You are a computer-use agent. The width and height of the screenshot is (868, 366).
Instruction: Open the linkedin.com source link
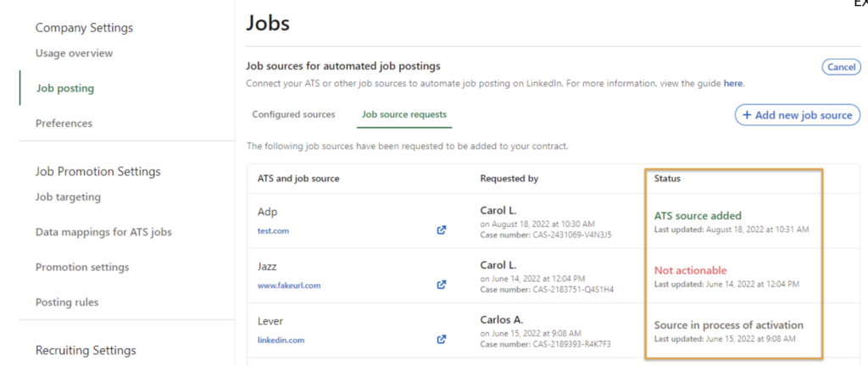click(x=281, y=341)
